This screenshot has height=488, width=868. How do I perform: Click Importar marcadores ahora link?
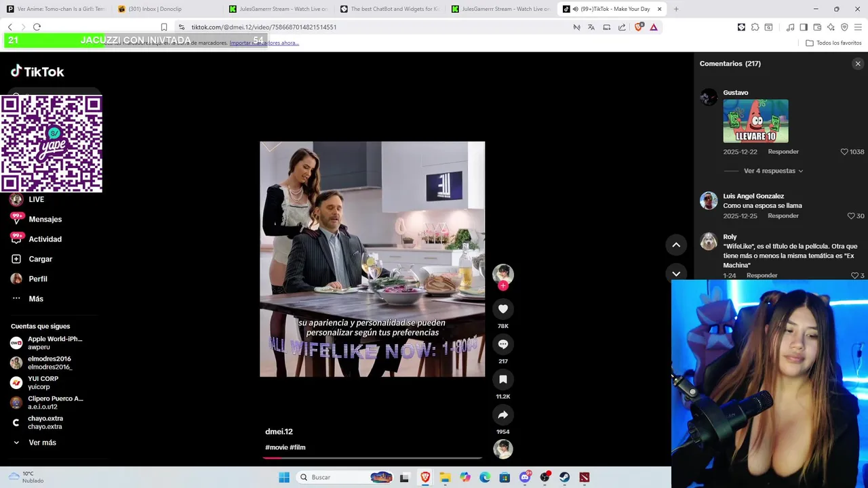pyautogui.click(x=264, y=43)
